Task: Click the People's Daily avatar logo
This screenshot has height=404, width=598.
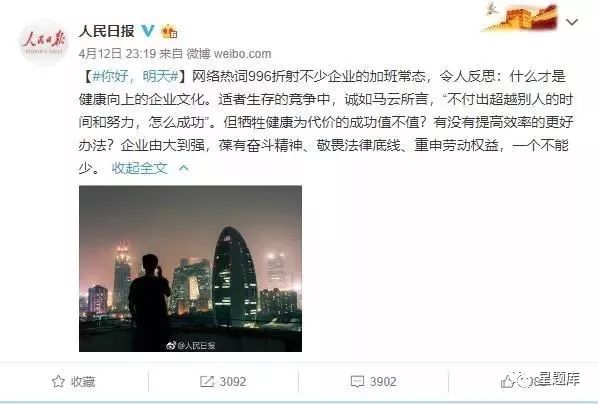Action: coord(44,42)
